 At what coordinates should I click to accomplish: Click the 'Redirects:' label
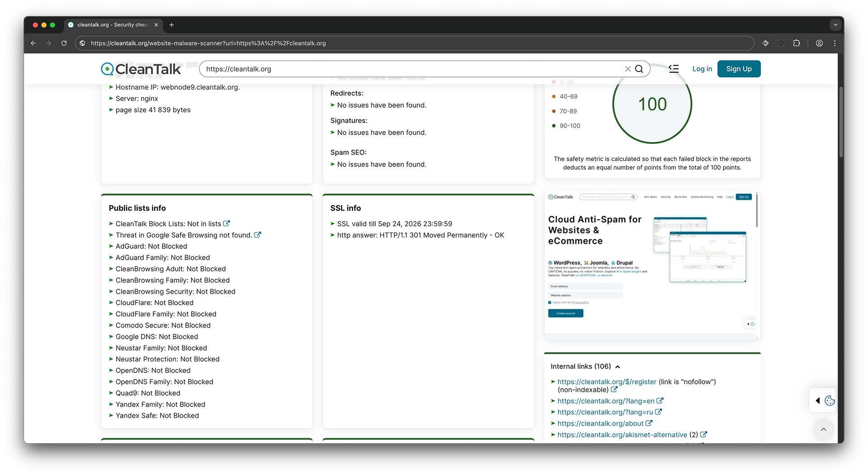coord(347,93)
